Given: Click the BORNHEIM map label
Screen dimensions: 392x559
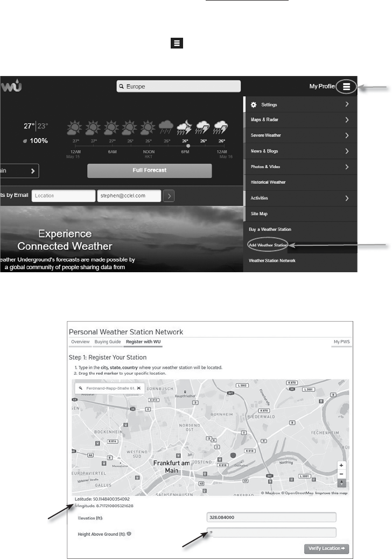Looking at the screenshot, I should (222, 414).
